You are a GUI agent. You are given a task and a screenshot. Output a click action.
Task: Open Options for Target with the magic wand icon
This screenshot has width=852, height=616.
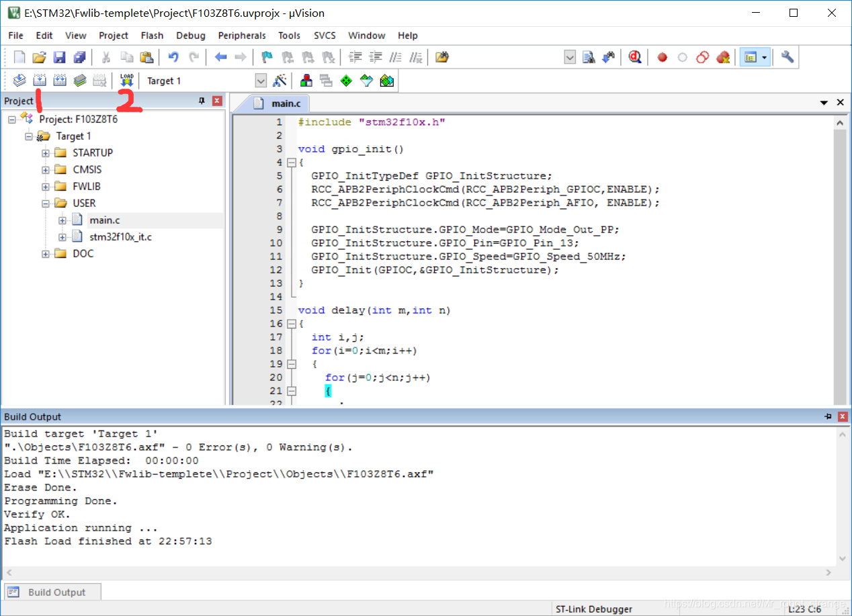click(280, 81)
